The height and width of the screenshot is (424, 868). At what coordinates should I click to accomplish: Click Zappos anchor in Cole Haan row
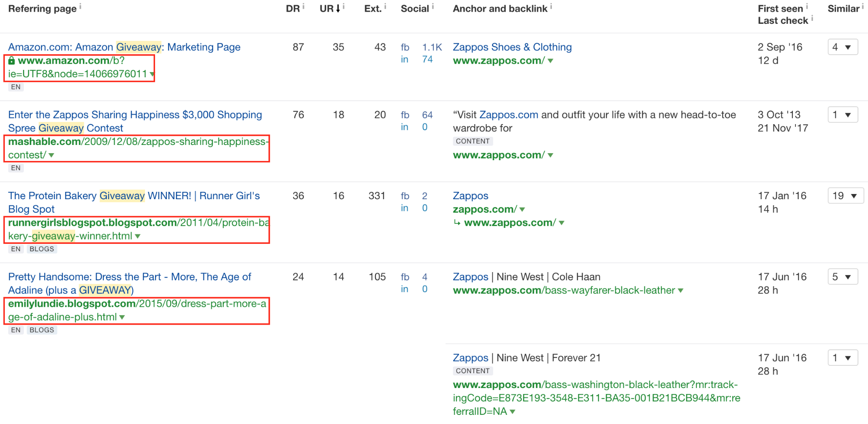click(470, 276)
